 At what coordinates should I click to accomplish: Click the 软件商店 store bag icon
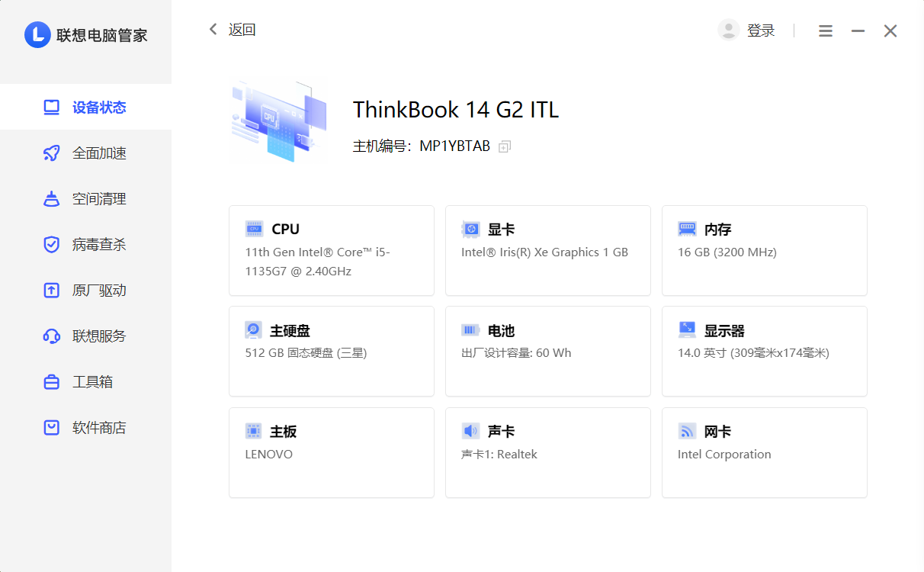point(51,428)
